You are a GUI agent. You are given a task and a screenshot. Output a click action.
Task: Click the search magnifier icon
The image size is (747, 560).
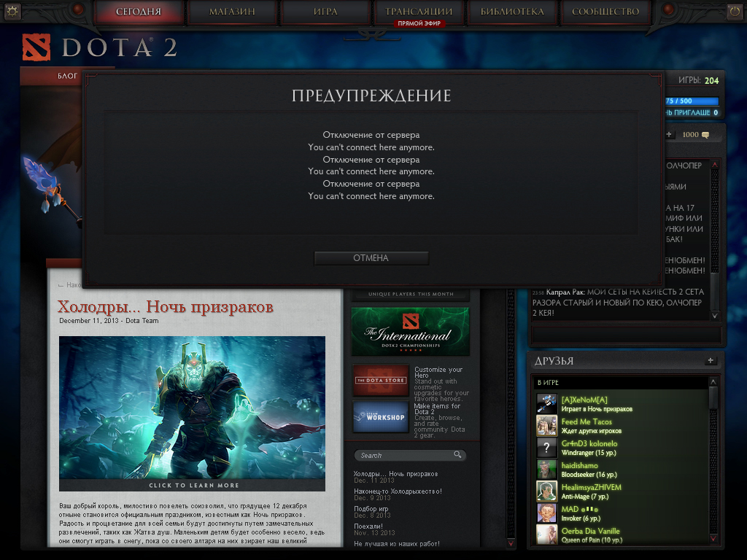[x=457, y=455]
